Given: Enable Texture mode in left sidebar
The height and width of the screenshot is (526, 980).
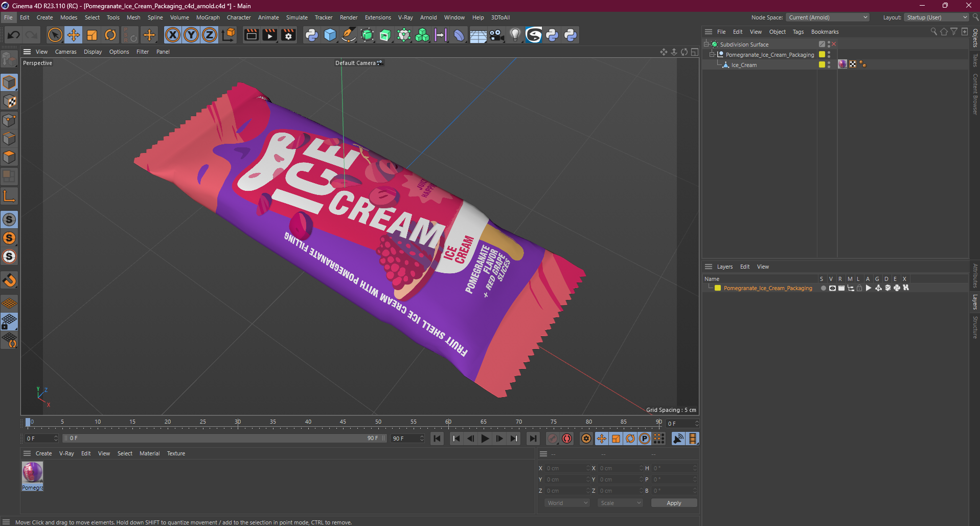Looking at the screenshot, I should (9, 101).
